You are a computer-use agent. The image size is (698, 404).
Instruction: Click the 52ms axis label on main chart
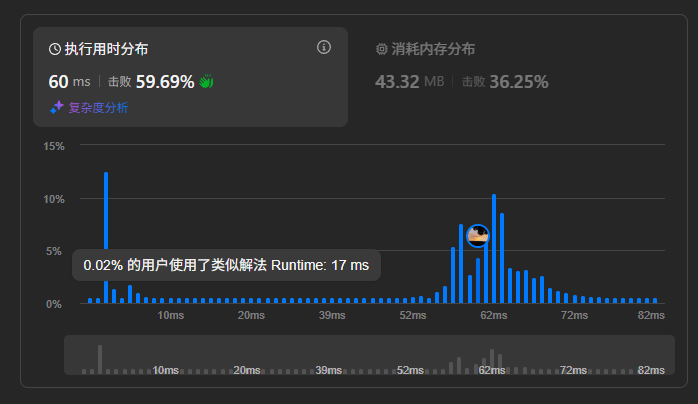[413, 315]
